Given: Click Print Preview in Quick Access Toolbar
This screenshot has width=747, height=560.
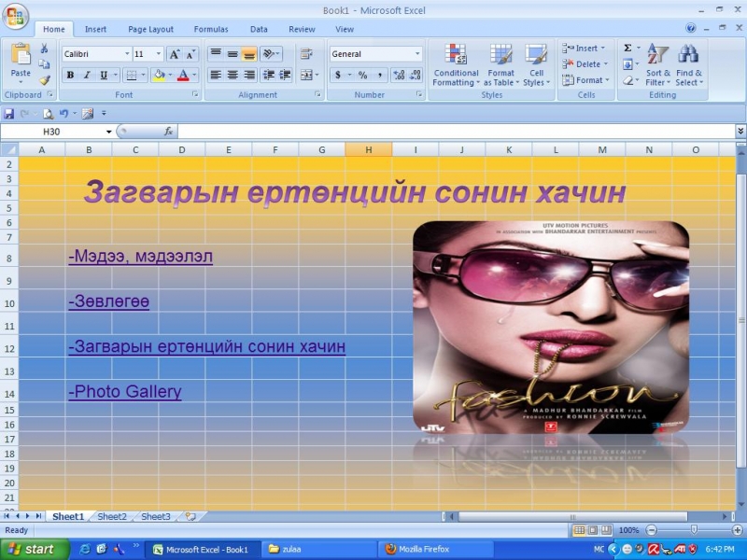Looking at the screenshot, I should point(49,113).
